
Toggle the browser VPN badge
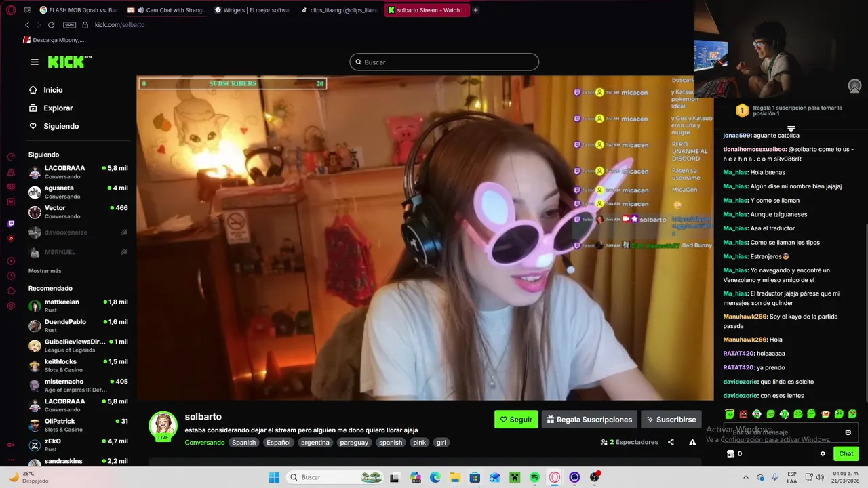69,25
